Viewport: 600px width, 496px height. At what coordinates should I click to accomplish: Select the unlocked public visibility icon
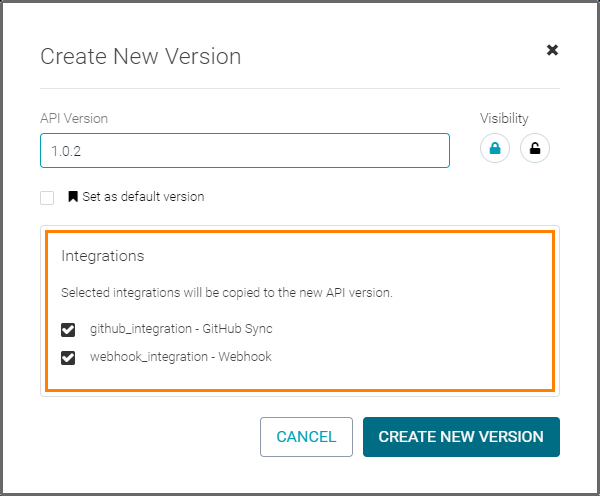coord(535,149)
